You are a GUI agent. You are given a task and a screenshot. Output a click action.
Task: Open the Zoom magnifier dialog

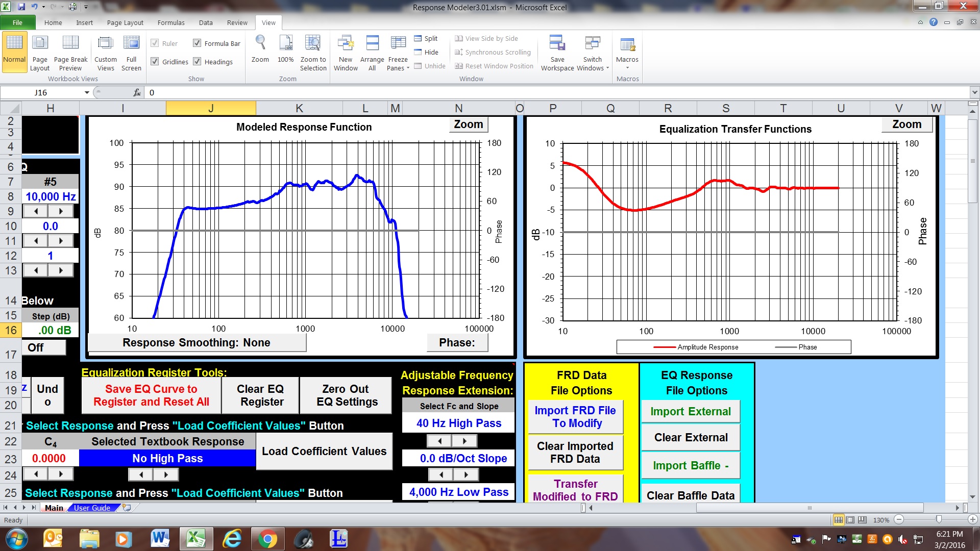click(260, 49)
